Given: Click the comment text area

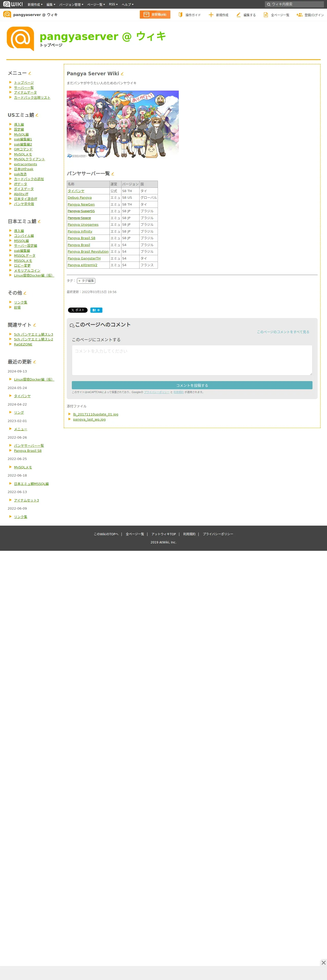Looking at the screenshot, I should 192,360.
